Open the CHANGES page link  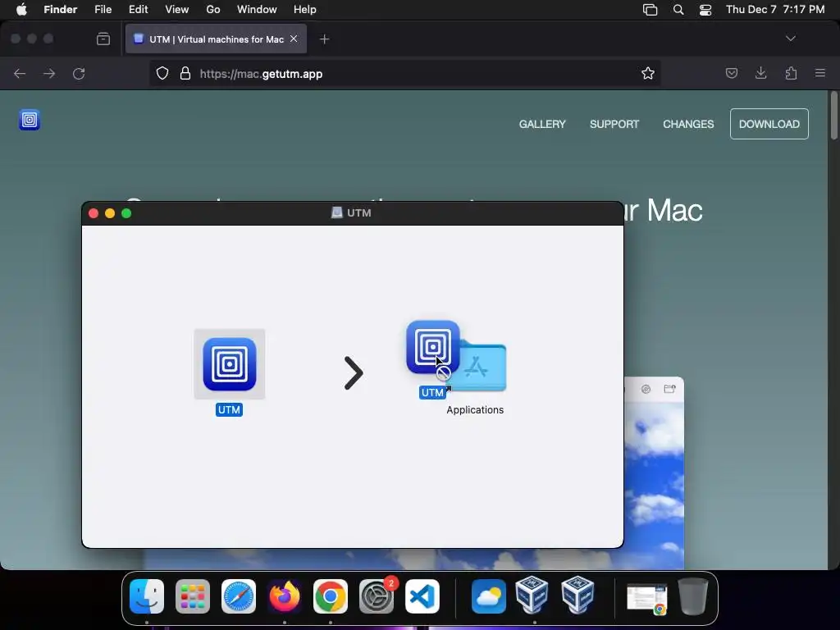[x=688, y=125]
